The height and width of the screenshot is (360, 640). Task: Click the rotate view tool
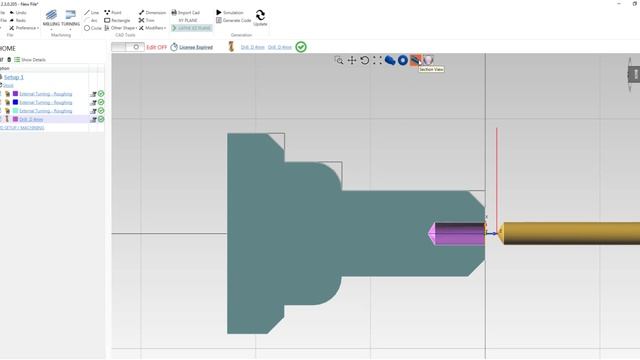coord(364,60)
